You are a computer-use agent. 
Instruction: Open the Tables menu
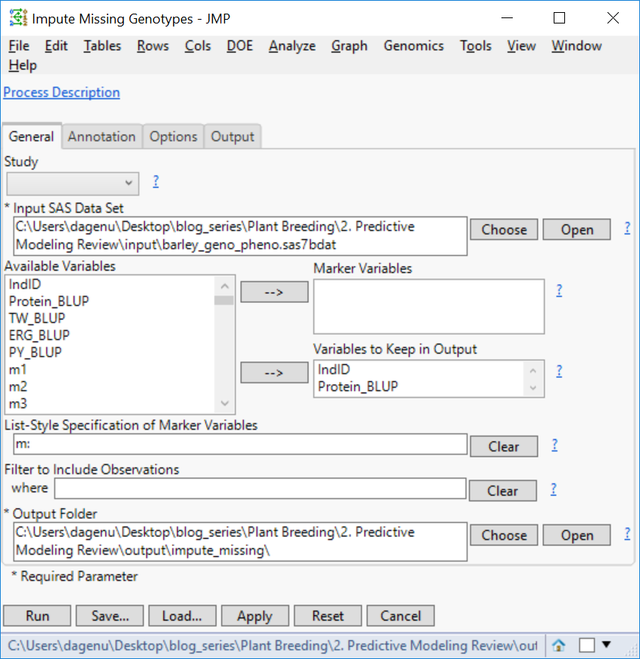(102, 46)
